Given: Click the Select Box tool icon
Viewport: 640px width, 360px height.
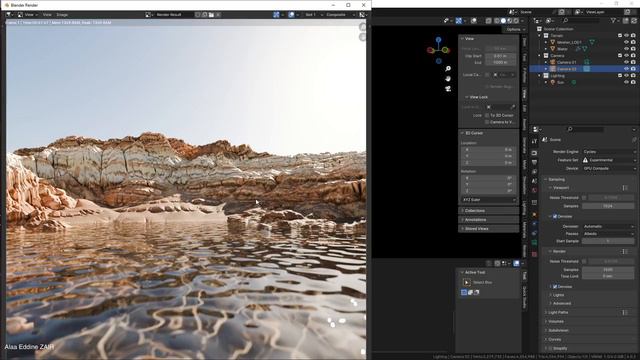Looking at the screenshot, I should tap(467, 282).
